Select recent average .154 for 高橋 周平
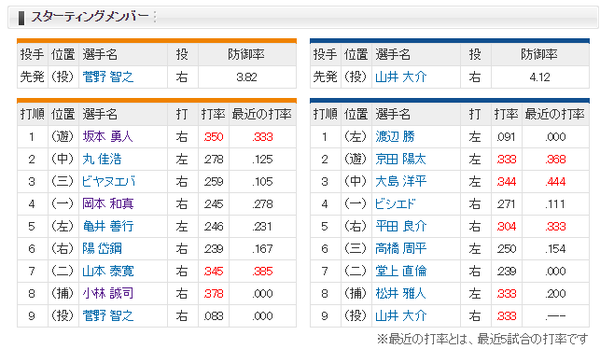 pos(556,249)
